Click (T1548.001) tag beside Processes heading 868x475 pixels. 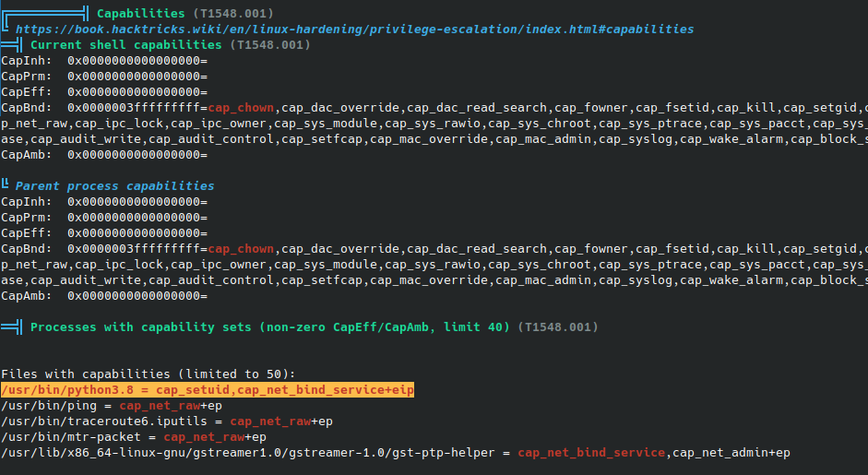pyautogui.click(x=558, y=327)
